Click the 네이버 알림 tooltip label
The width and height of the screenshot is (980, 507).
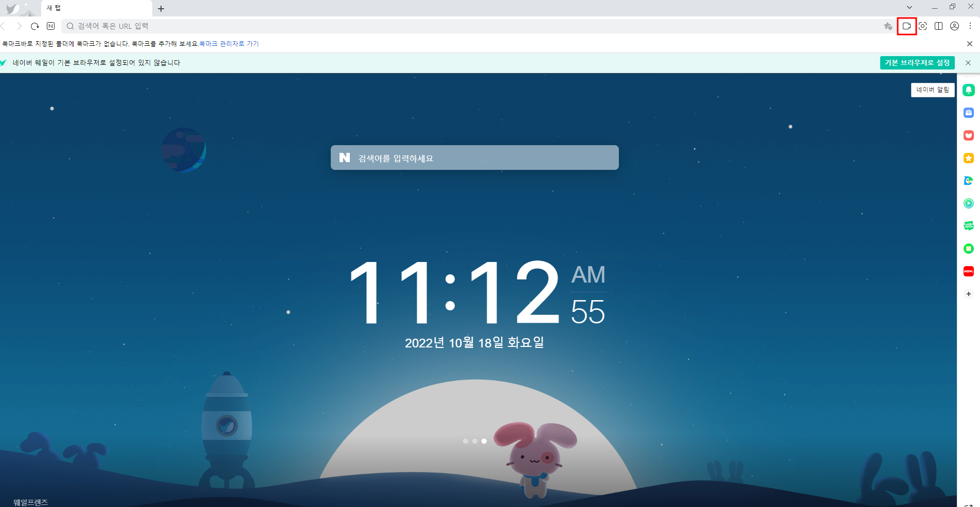[x=933, y=90]
